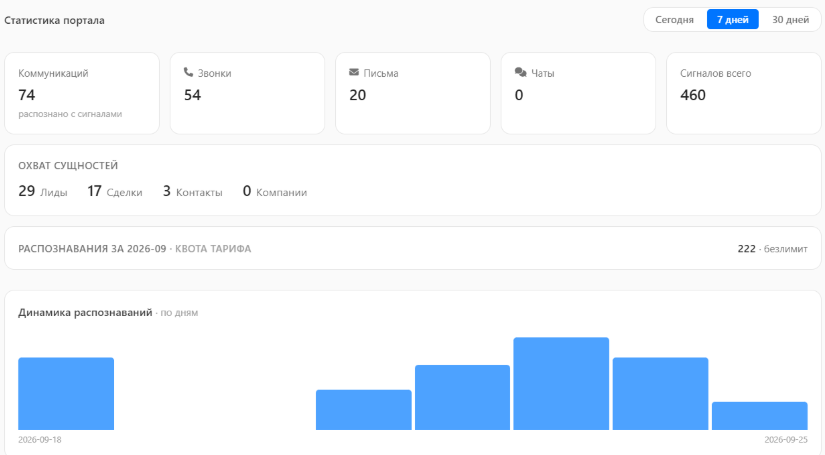Screen dimensions: 825x455
Task: Click the РАСПОЗНАВАНИЯ ЗА 2026-09 label
Action: (x=92, y=249)
